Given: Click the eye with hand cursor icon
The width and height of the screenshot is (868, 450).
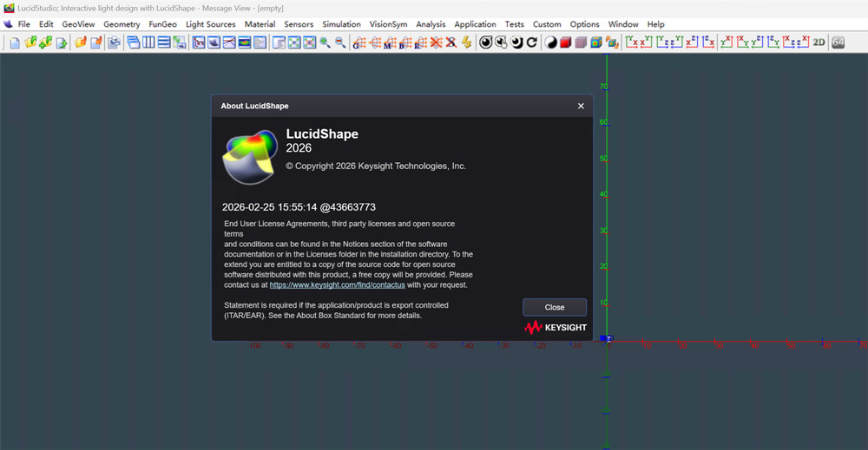Looking at the screenshot, I should pyautogui.click(x=502, y=42).
